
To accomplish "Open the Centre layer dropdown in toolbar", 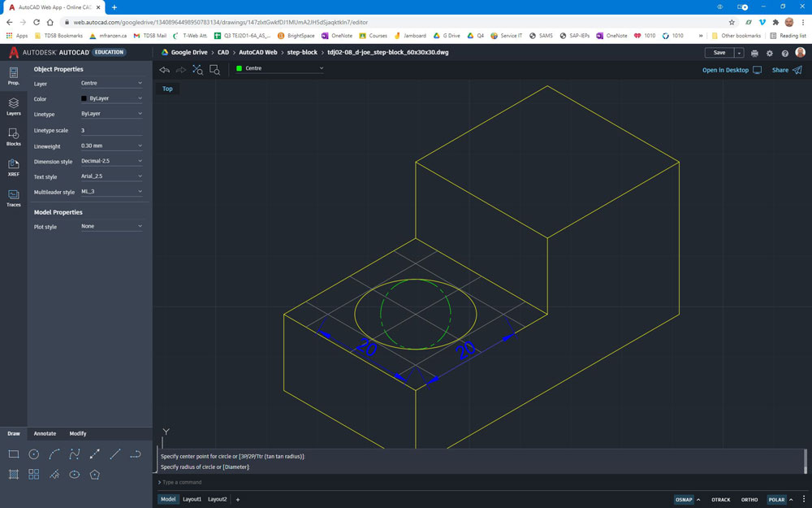I will click(x=280, y=68).
